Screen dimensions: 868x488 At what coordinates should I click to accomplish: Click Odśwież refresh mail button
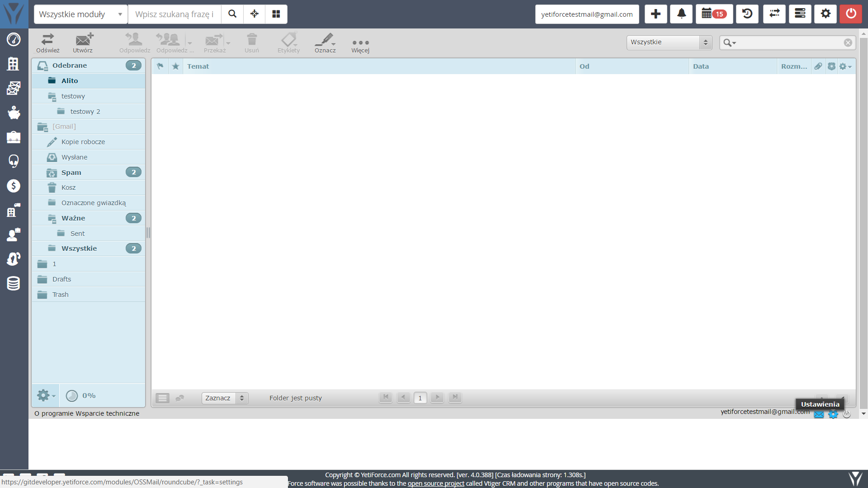[x=48, y=43]
